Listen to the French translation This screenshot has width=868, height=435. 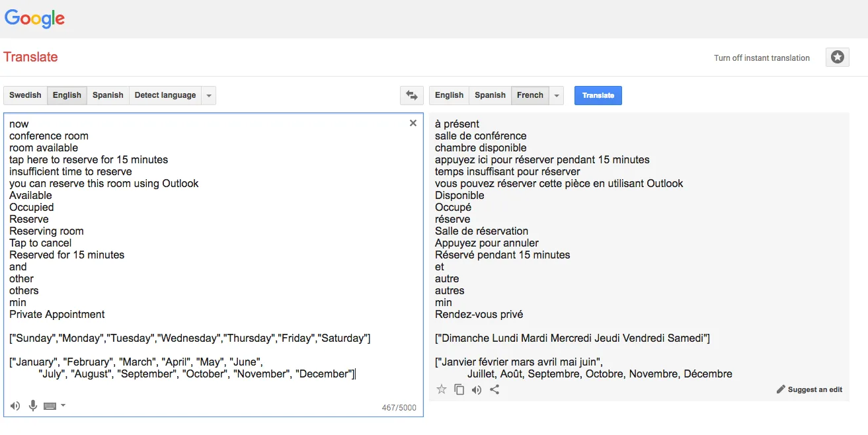(477, 389)
